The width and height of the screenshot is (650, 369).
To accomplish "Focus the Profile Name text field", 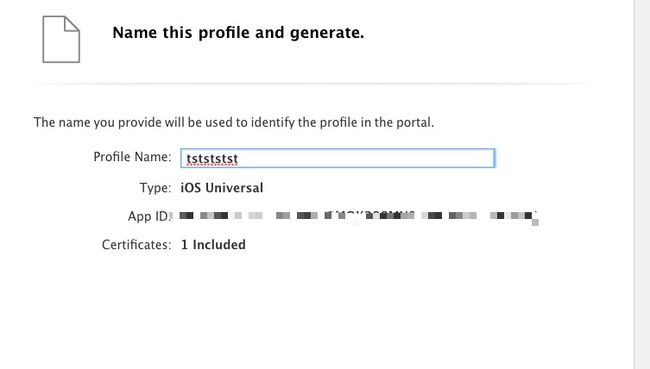I will click(x=338, y=158).
